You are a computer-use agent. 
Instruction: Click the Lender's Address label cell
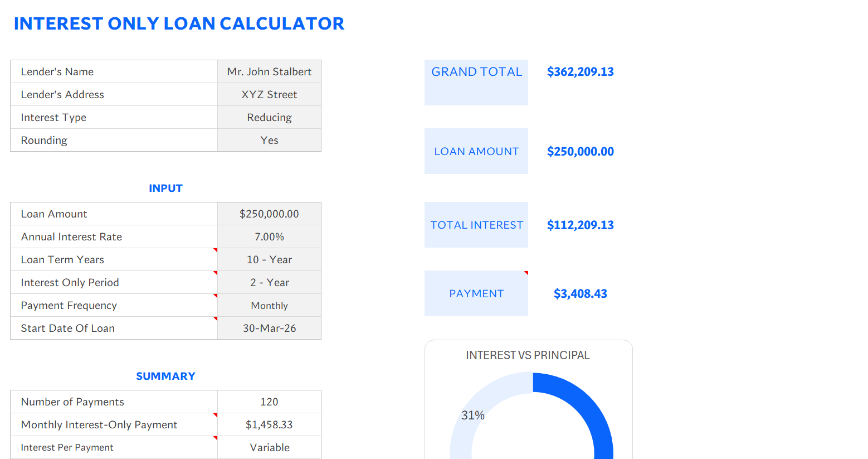114,94
